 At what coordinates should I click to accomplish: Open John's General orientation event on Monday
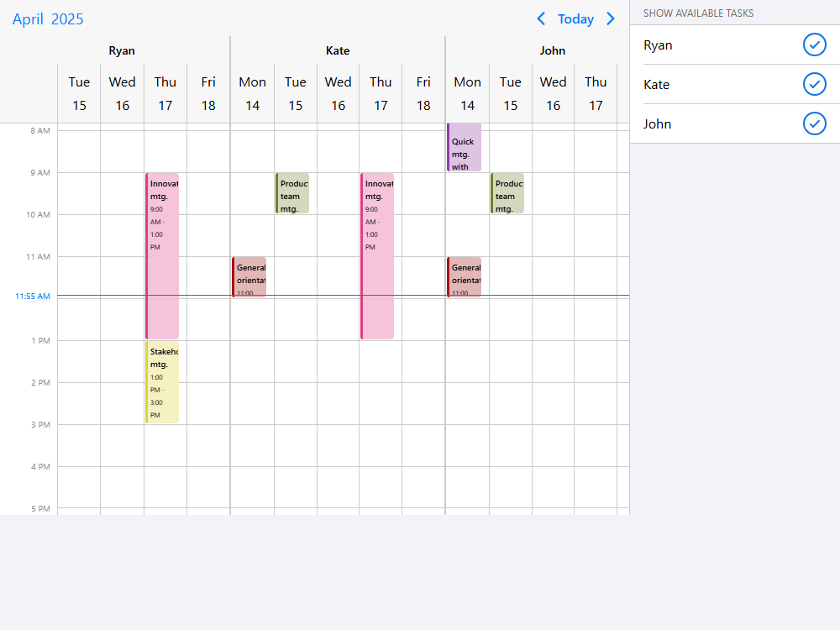(x=464, y=277)
